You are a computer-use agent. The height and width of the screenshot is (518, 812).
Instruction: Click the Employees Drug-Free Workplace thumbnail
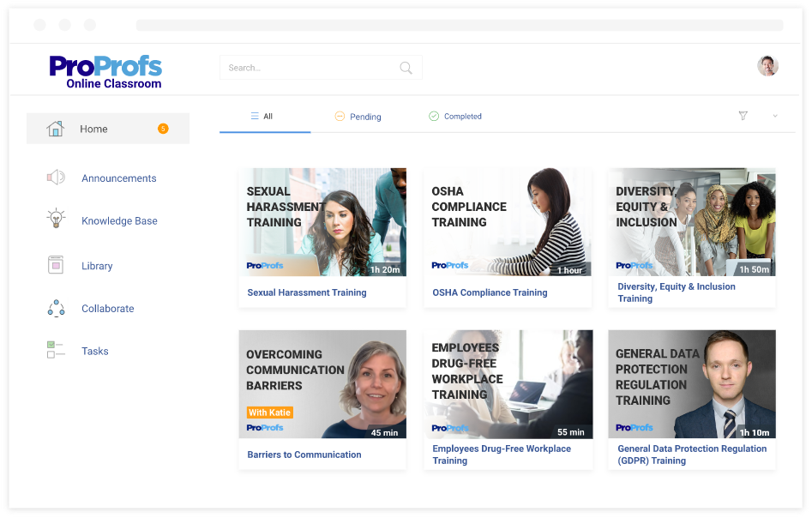pos(508,384)
